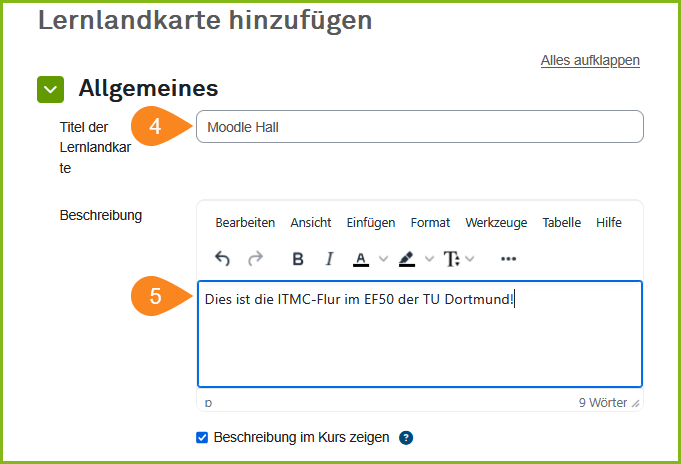Open font size dropdown arrow
681x464 pixels.
coord(469,259)
